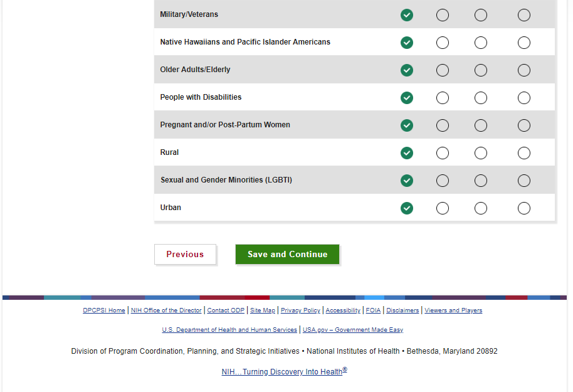Viewport: 573px width, 392px height.
Task: Select third radio for Pregnant and/or Post-Partum Women
Action: (481, 125)
